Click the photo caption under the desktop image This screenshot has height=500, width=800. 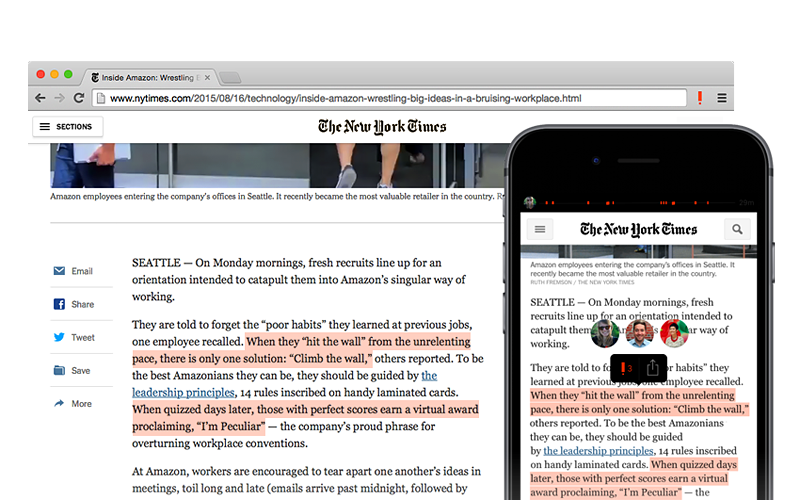point(279,196)
